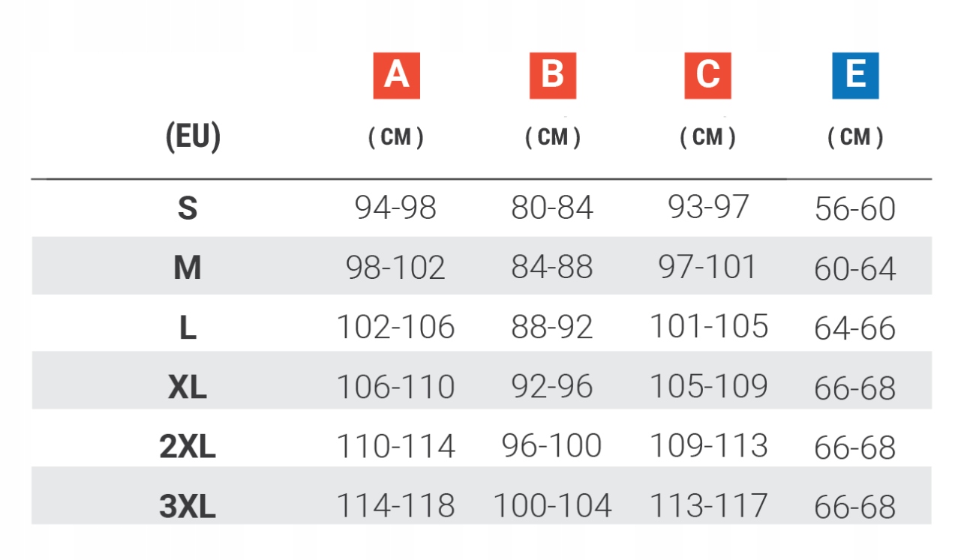Click the 84-88 measurement cell

tap(552, 267)
